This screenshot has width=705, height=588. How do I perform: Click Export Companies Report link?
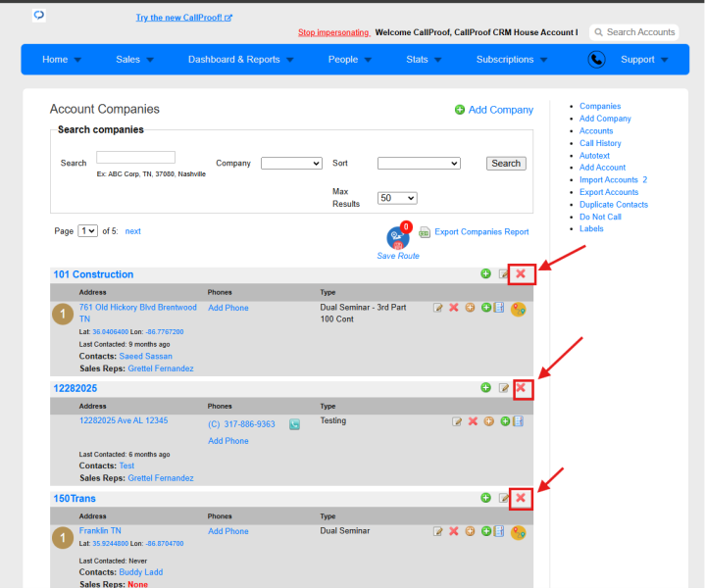coord(481,232)
